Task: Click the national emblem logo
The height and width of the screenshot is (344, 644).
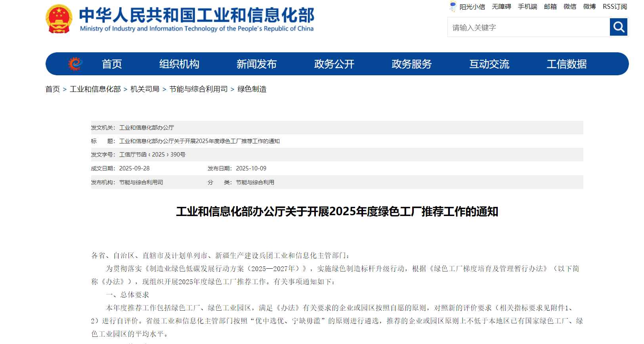Action: coord(59,19)
